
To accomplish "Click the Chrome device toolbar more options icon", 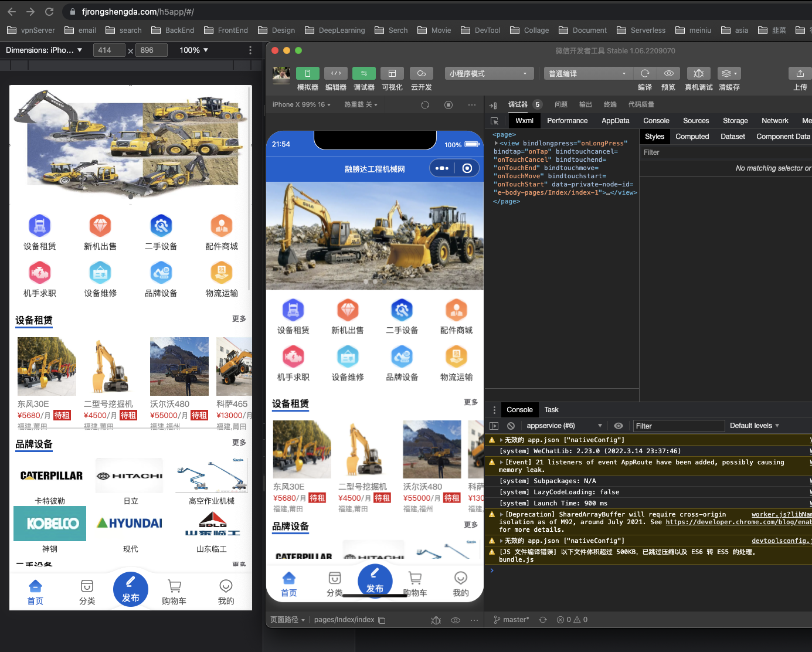I will 250,50.
